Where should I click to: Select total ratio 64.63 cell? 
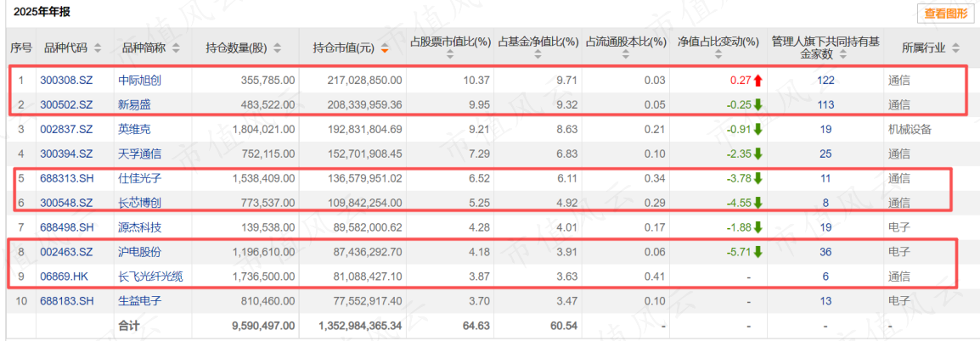click(478, 325)
